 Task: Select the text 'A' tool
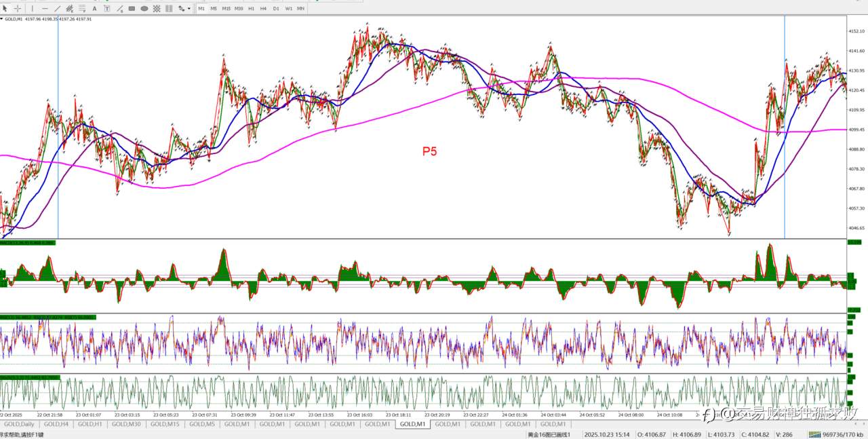click(x=94, y=9)
